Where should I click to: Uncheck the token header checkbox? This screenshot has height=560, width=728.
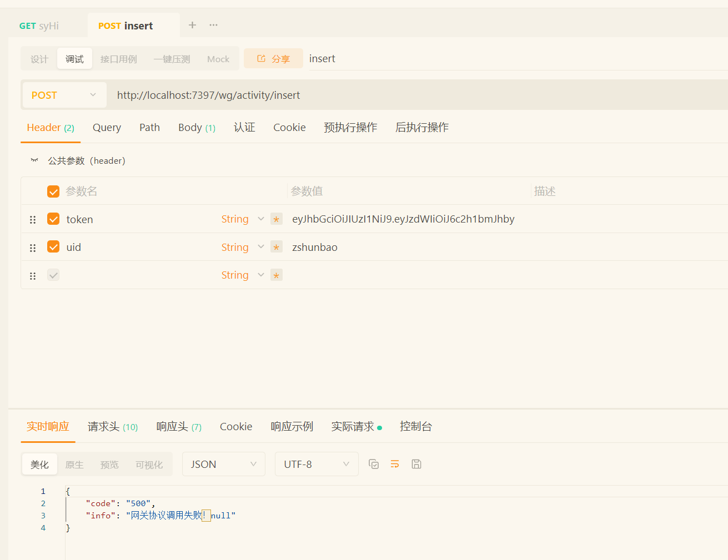click(53, 219)
